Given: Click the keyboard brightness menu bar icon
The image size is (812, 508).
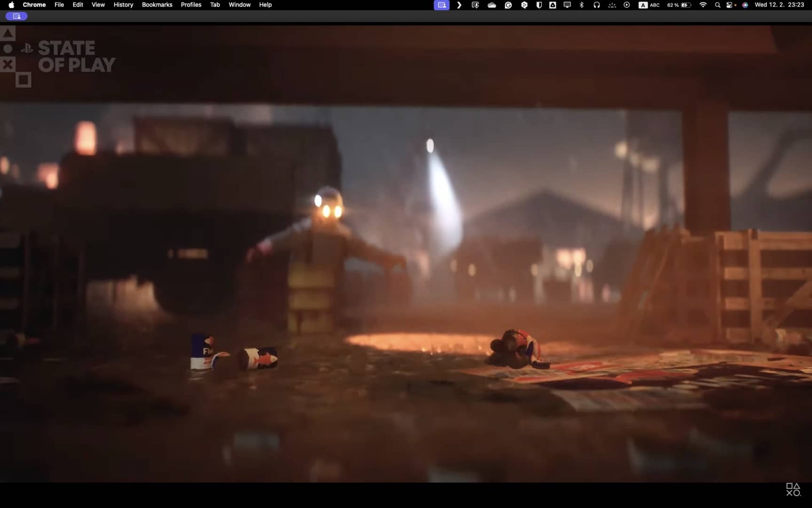Looking at the screenshot, I should (612, 5).
